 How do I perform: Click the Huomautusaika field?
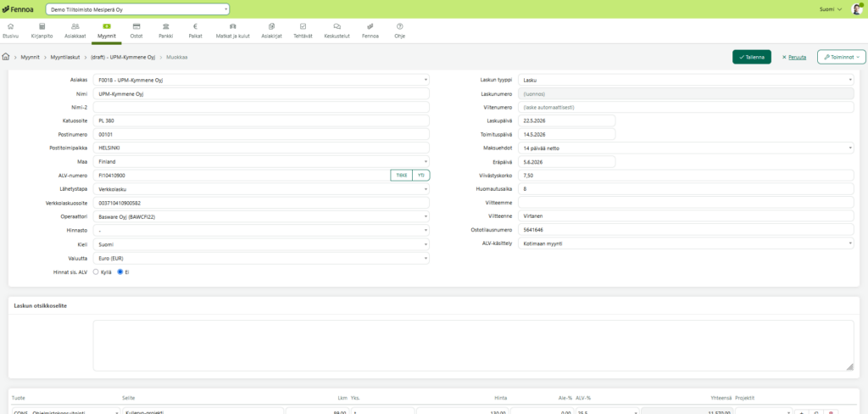(x=686, y=189)
